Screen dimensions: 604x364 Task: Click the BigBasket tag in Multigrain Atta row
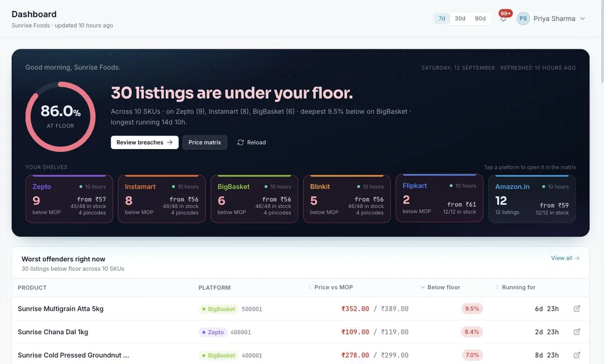pos(218,309)
